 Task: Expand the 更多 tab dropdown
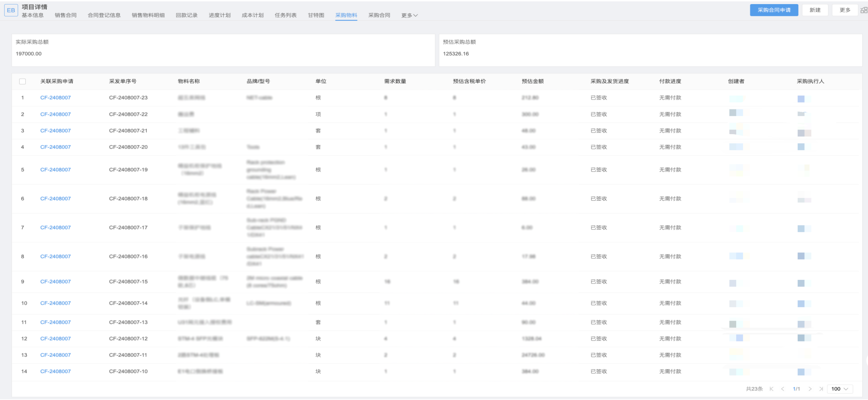409,15
